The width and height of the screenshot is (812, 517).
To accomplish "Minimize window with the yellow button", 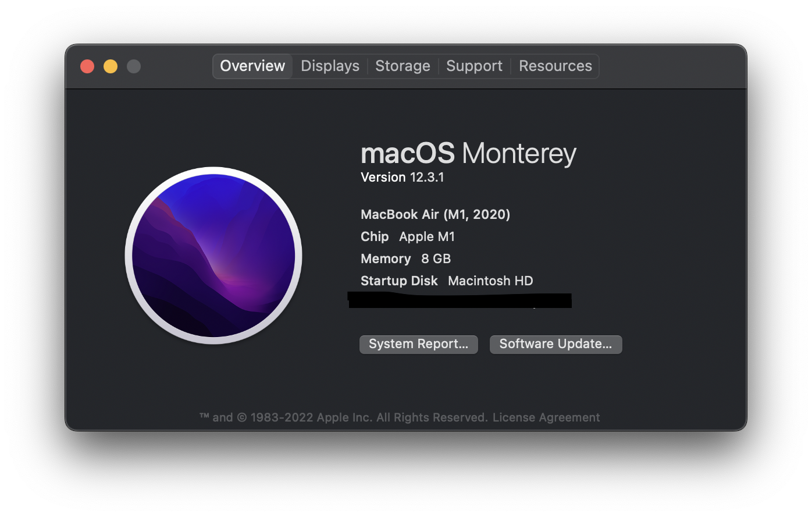I will pos(111,66).
